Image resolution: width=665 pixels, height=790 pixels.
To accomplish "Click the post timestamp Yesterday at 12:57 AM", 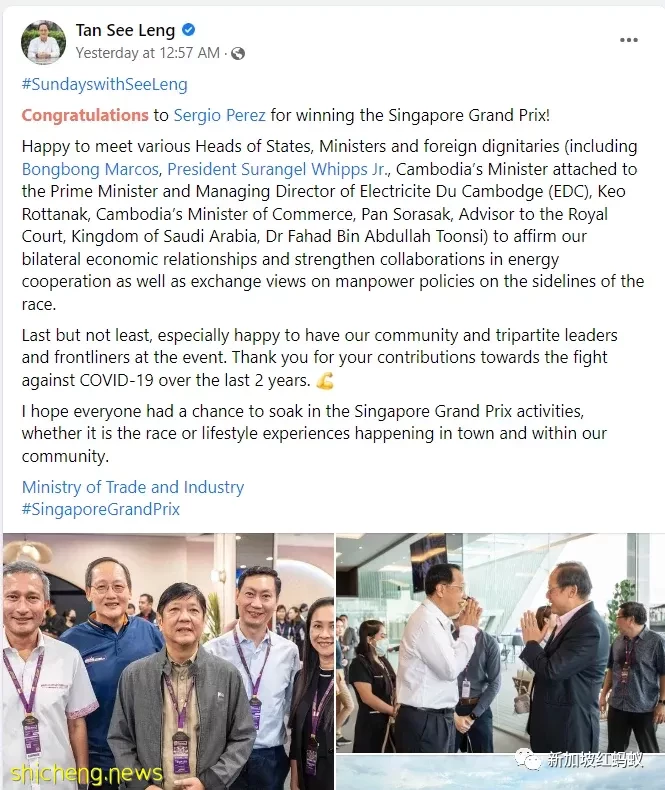I will click(148, 53).
